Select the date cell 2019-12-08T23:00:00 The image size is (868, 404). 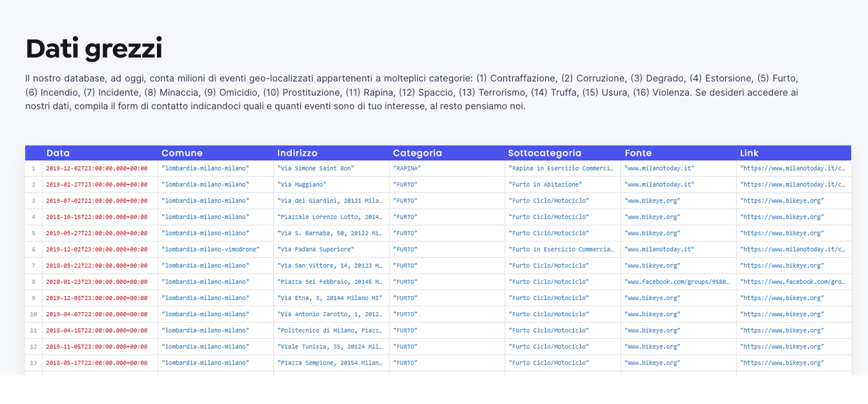(x=100, y=298)
